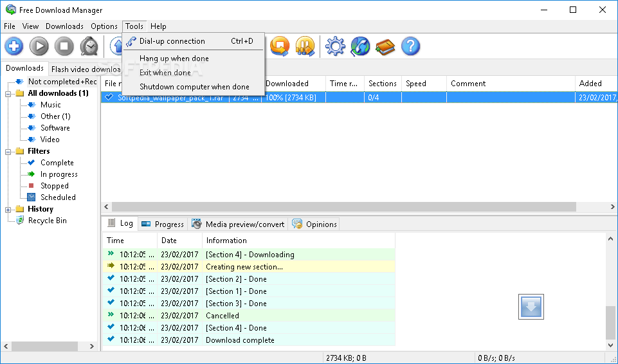This screenshot has width=618, height=364.
Task: Click the Recycle Bin icon in tree
Action: (19, 221)
